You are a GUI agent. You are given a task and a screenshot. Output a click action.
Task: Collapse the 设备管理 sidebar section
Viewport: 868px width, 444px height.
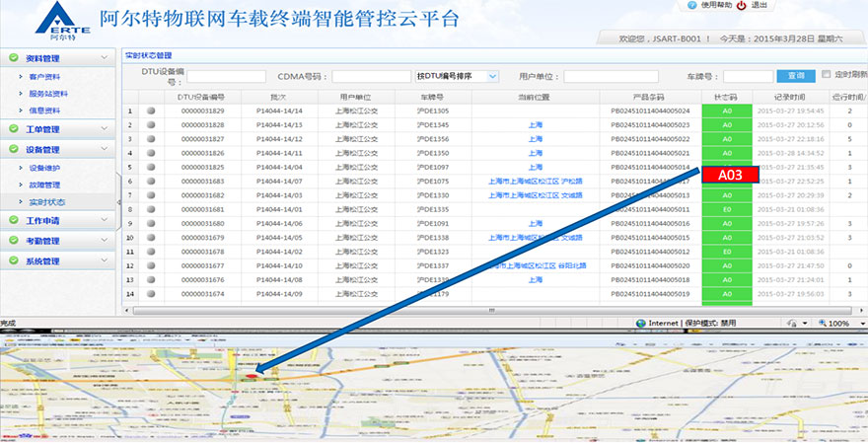pos(58,149)
